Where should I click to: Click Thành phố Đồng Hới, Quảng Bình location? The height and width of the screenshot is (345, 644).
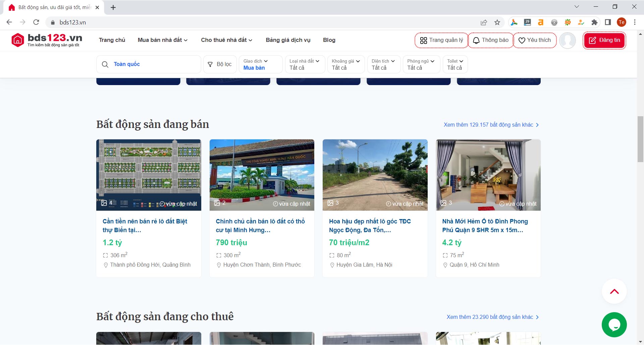(150, 265)
